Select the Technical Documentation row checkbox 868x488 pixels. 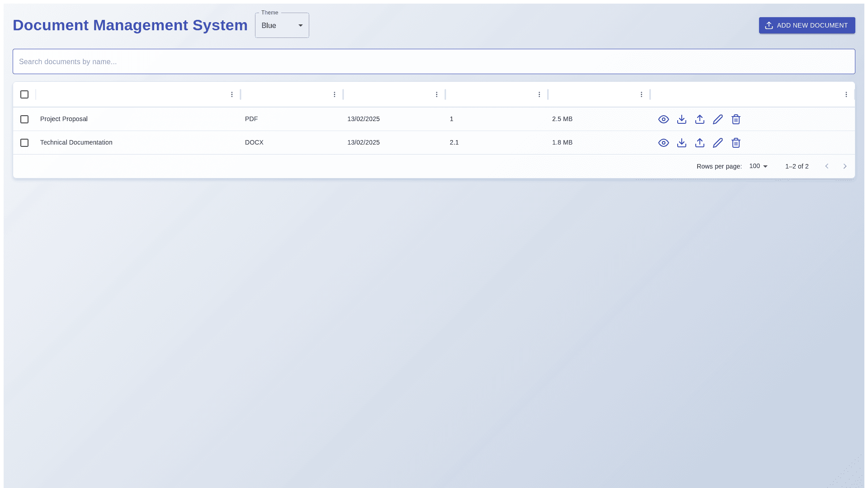pos(24,143)
